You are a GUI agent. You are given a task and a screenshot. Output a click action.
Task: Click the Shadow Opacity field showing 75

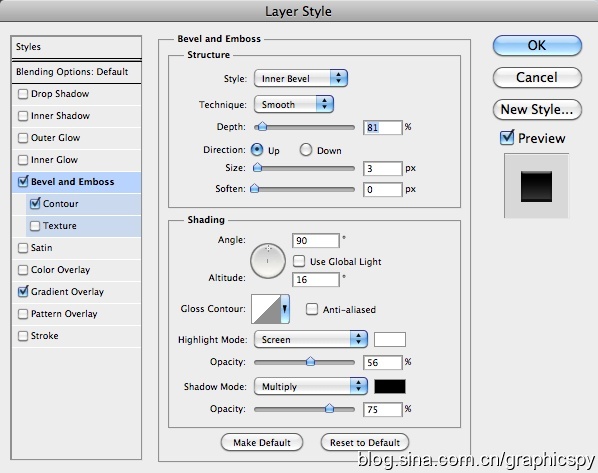pyautogui.click(x=383, y=409)
